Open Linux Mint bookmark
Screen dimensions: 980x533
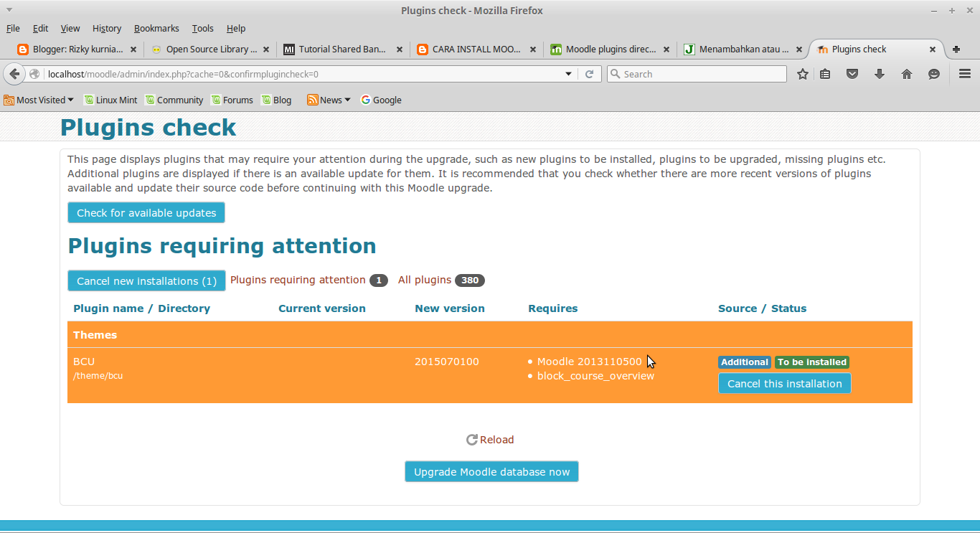click(x=110, y=100)
